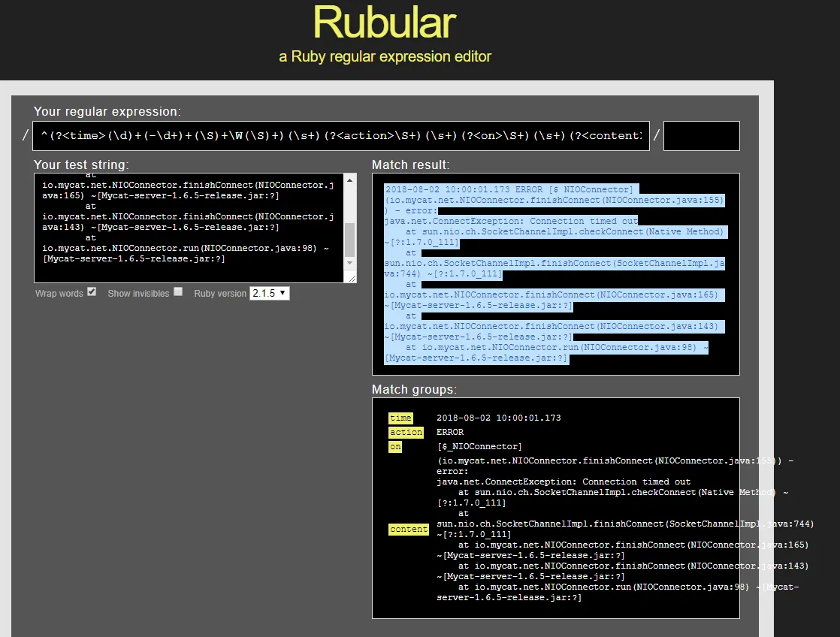Click the 'Match groups:' heading
The image size is (840, 637).
coord(415,389)
